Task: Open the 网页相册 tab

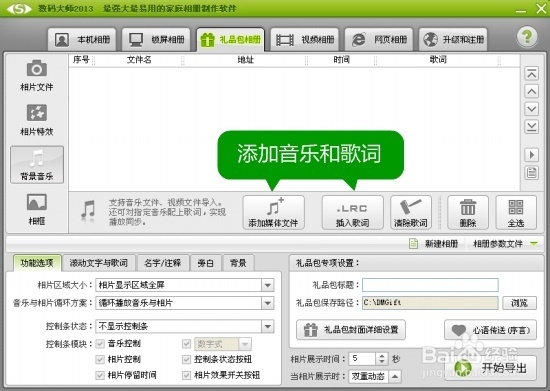Action: pos(379,40)
